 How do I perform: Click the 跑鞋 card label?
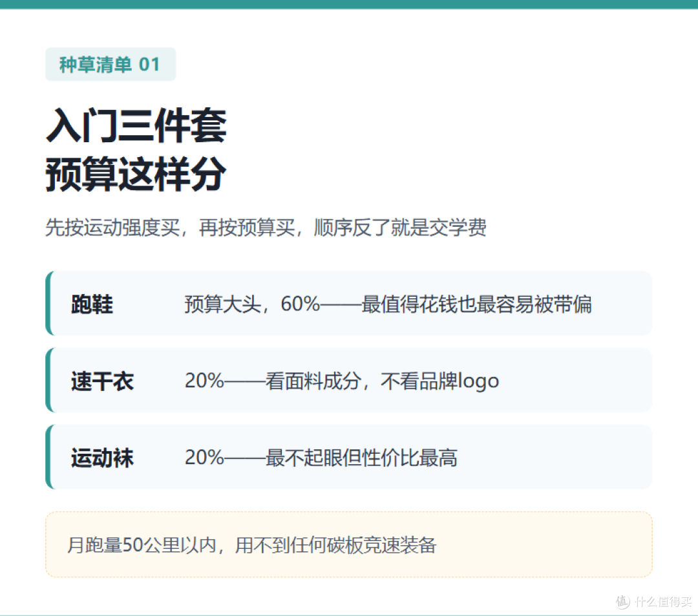pos(92,304)
